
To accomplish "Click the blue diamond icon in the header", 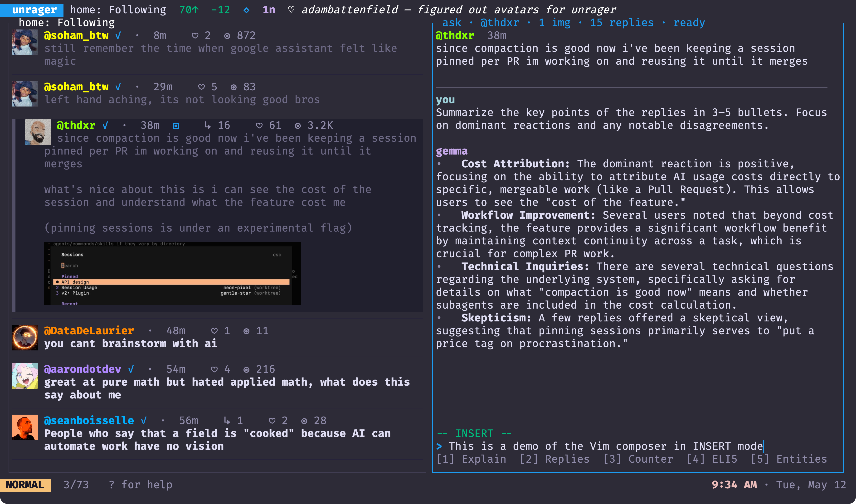I will (246, 10).
